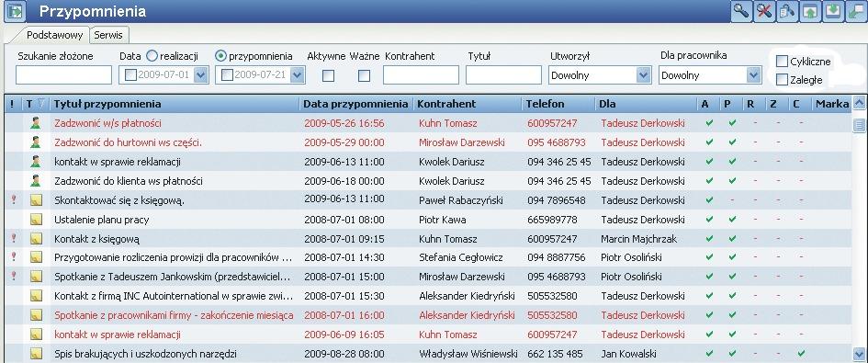
Task: Click note icon for Kontakt z firmą INC row
Action: coord(36,295)
